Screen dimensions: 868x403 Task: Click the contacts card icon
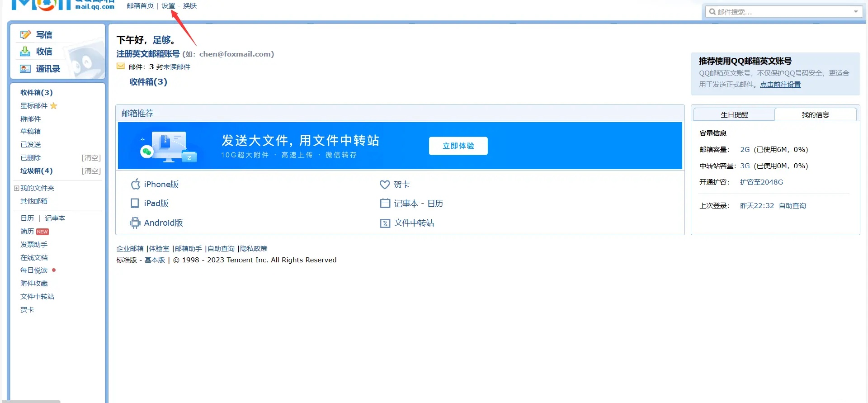click(x=25, y=69)
